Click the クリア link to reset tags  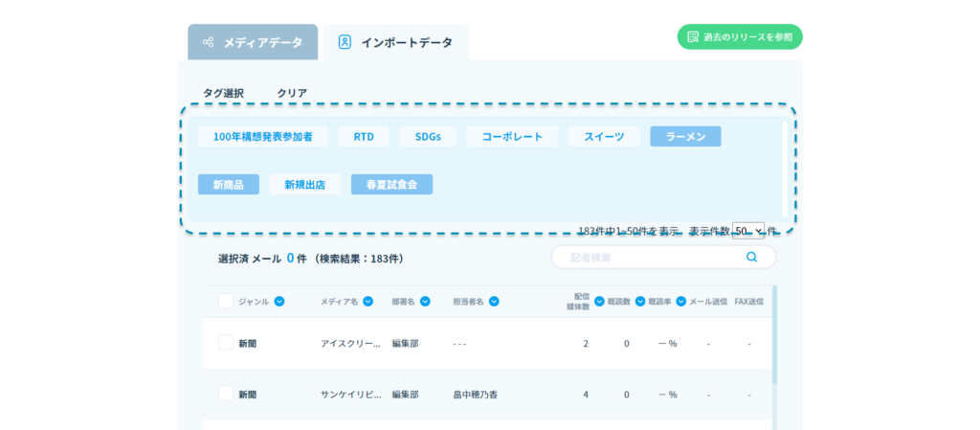pos(292,93)
